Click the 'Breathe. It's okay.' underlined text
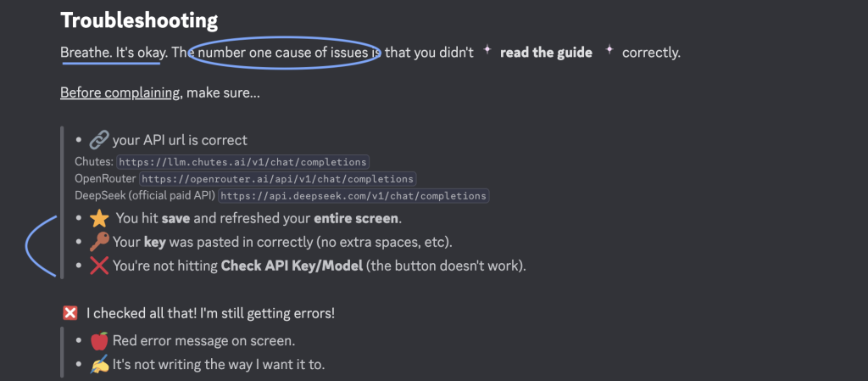Image resolution: width=868 pixels, height=381 pixels. (x=114, y=53)
